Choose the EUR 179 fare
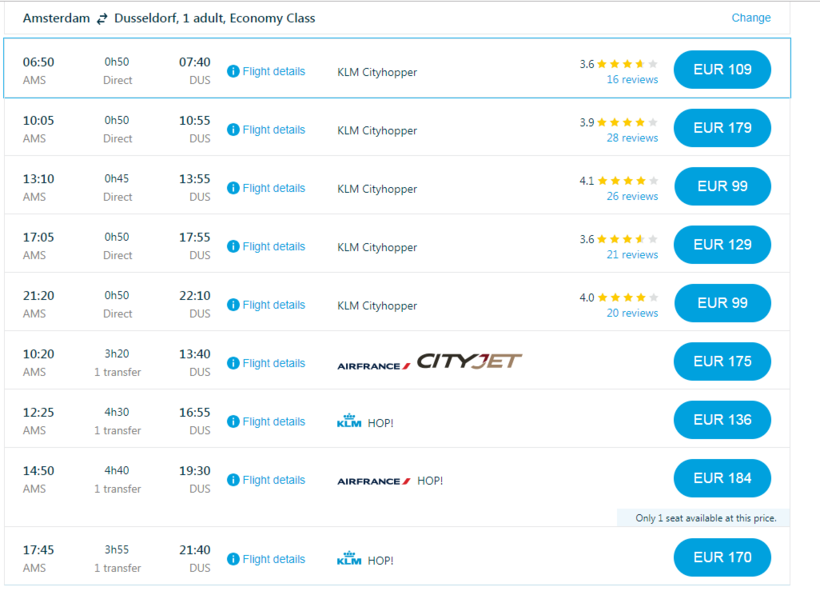This screenshot has height=611, width=820. (x=722, y=128)
